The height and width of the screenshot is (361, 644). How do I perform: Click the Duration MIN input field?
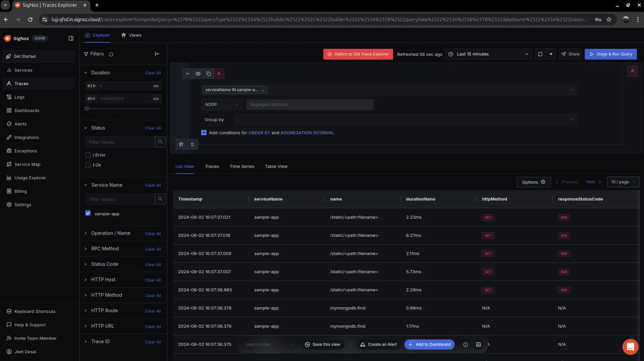coord(124,86)
